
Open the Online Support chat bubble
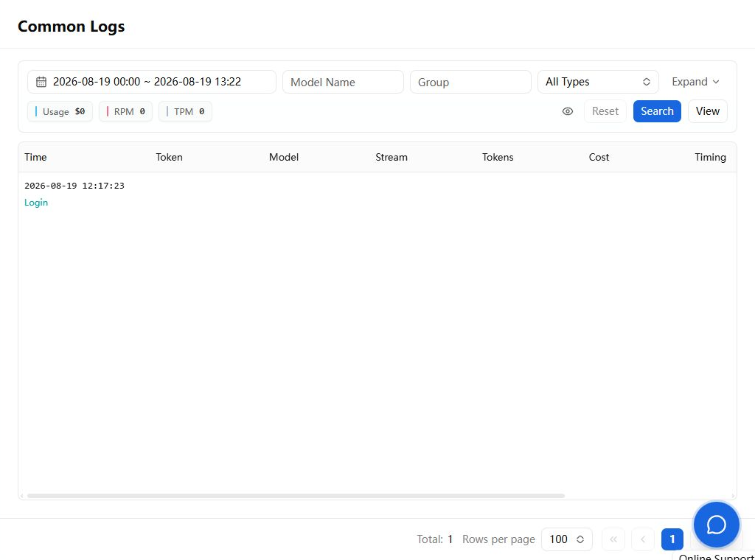pos(716,525)
